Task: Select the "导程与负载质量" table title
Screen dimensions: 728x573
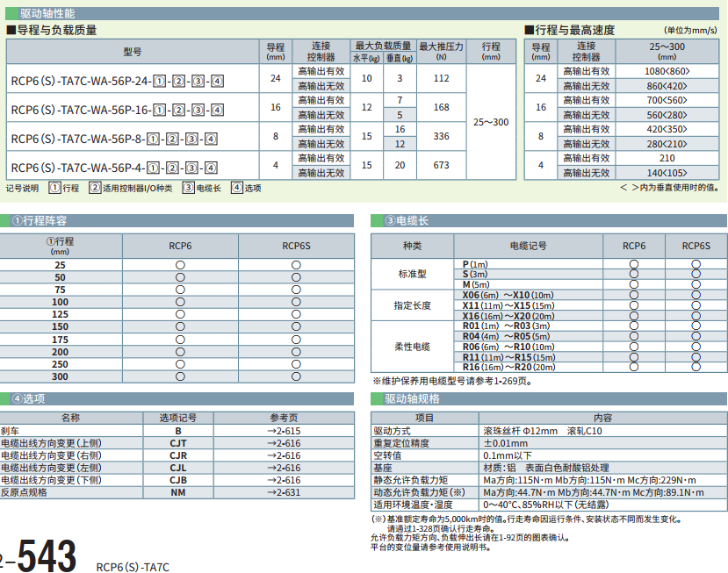Action: coord(52,30)
